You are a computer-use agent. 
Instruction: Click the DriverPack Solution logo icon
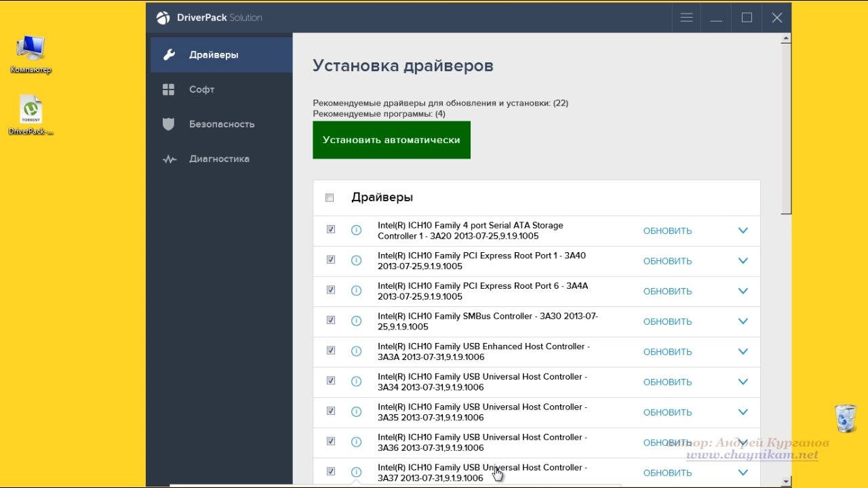point(163,18)
